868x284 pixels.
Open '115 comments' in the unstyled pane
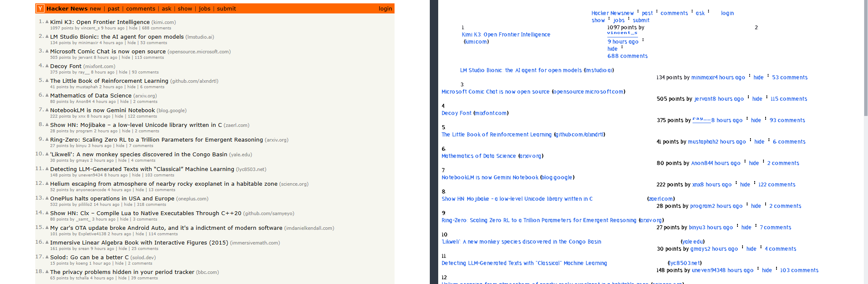789,99
